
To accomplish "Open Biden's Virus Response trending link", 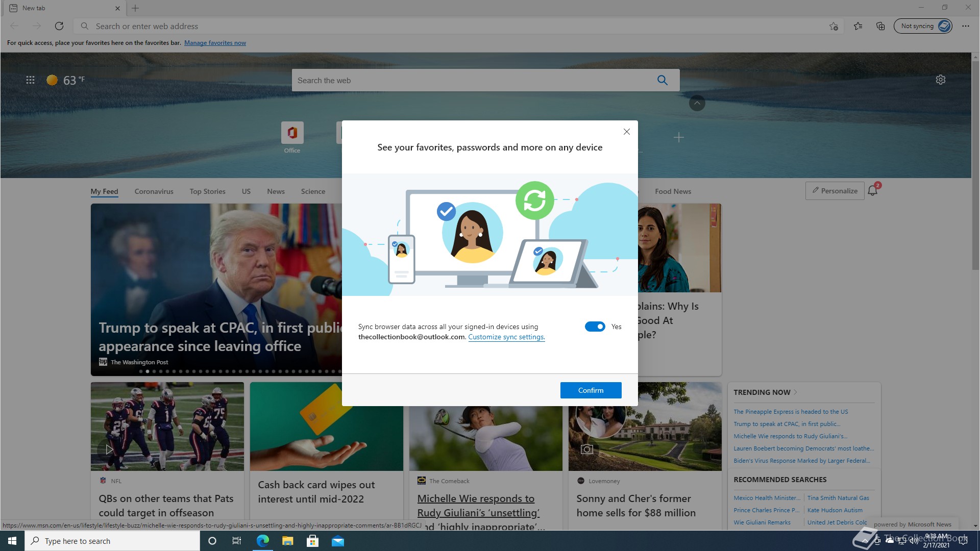I will 802,461.
